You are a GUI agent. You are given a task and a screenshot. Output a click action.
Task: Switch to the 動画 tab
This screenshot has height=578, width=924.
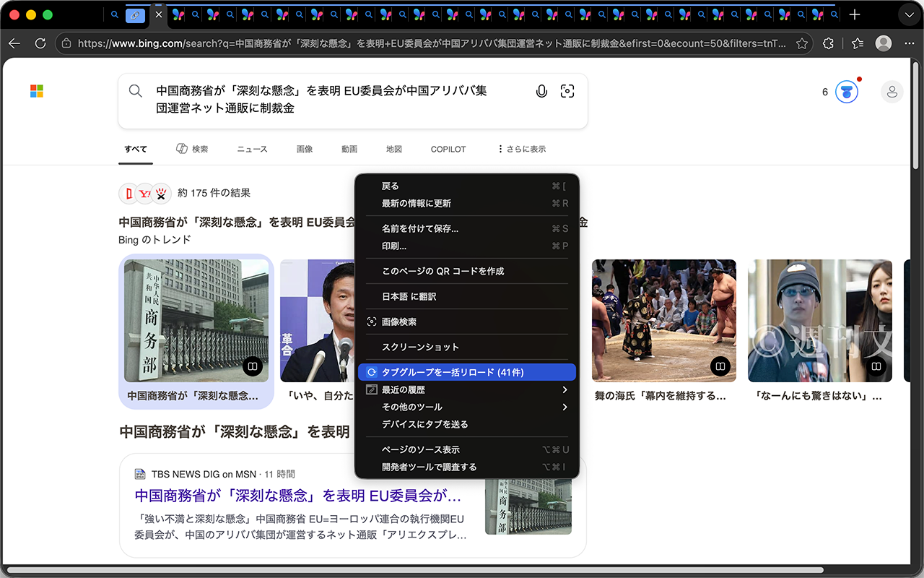click(x=349, y=149)
